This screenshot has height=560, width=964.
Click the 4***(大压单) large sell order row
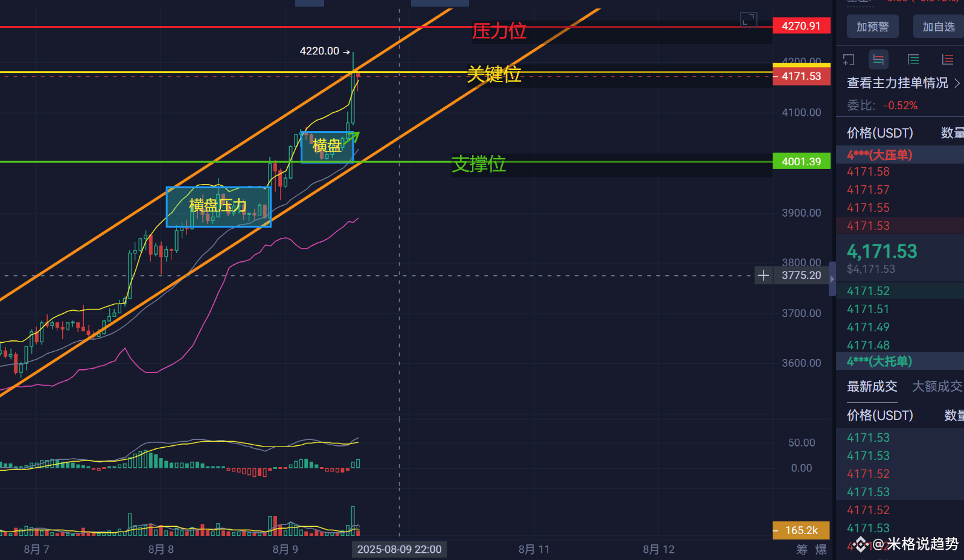tap(900, 154)
